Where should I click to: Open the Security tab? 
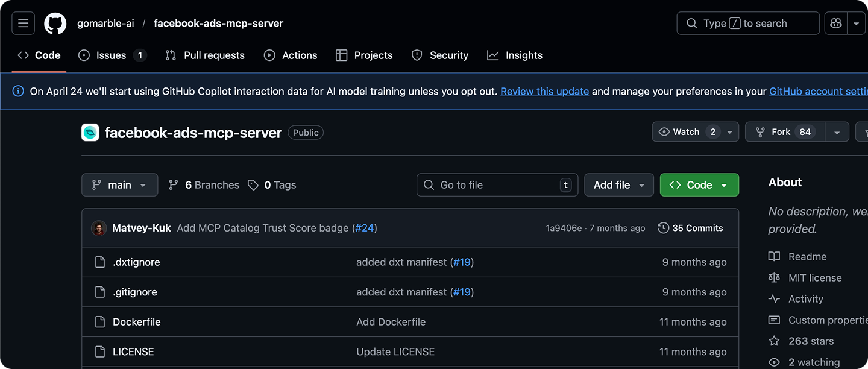click(440, 55)
